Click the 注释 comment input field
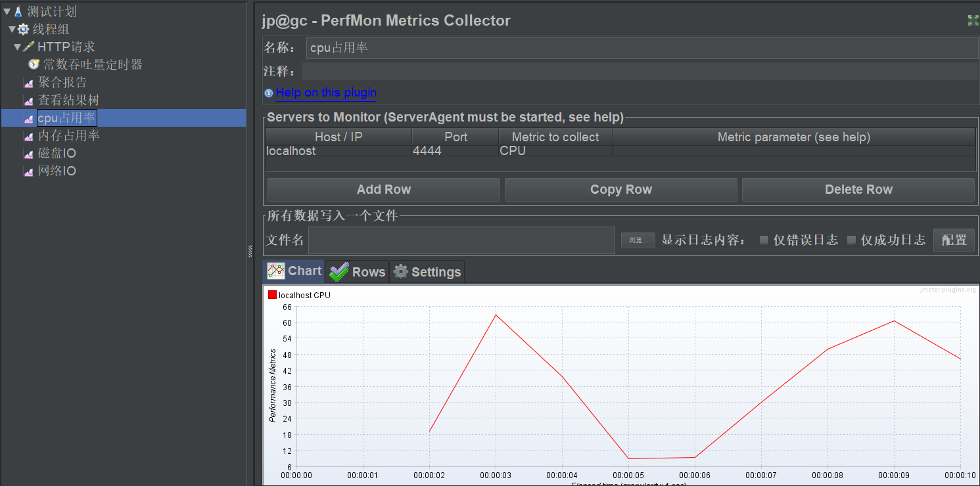Viewport: 980px width, 486px height. coord(640,72)
